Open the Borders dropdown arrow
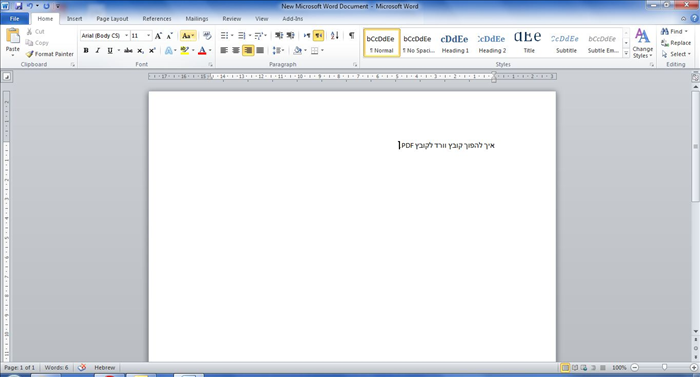 tap(322, 50)
